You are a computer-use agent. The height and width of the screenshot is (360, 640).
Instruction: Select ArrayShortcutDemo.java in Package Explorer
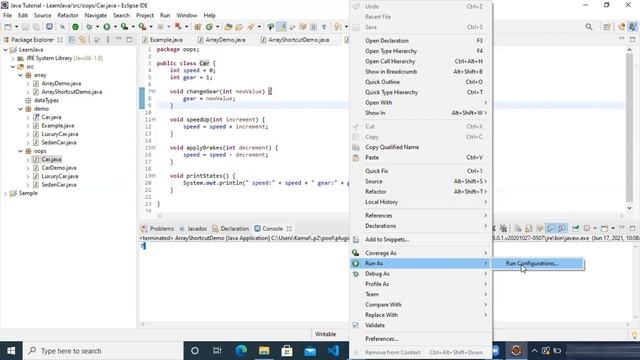pos(71,92)
